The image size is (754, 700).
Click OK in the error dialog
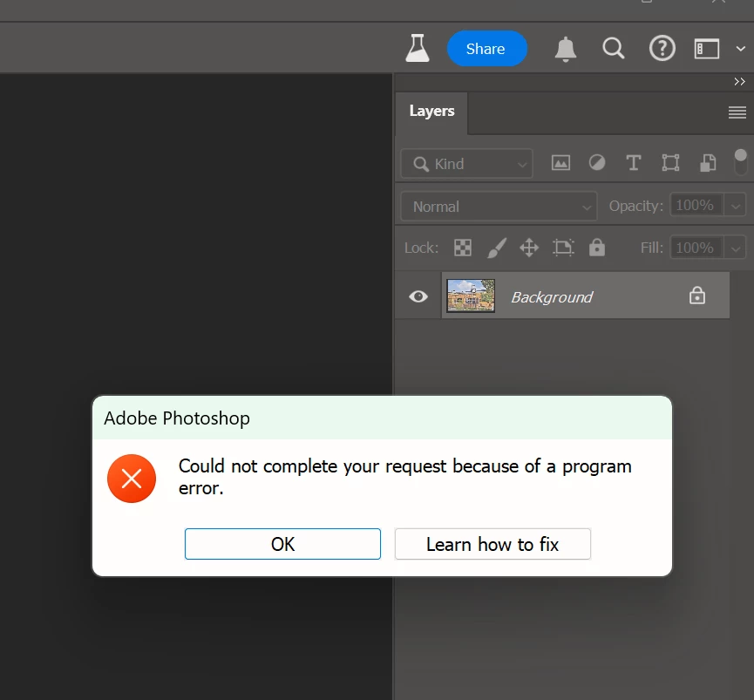click(x=282, y=544)
